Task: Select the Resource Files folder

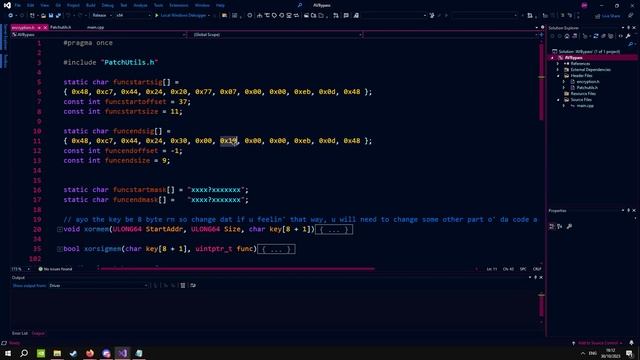Action: click(x=583, y=93)
